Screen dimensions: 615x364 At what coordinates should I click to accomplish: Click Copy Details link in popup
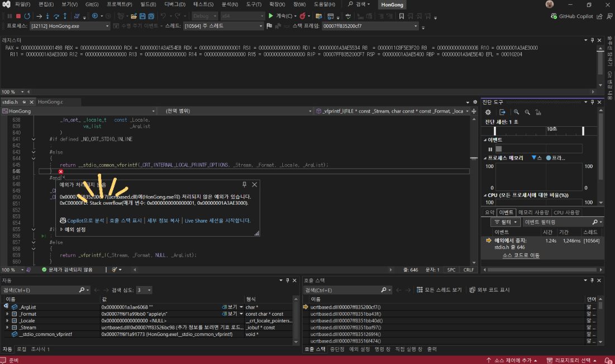coord(163,221)
